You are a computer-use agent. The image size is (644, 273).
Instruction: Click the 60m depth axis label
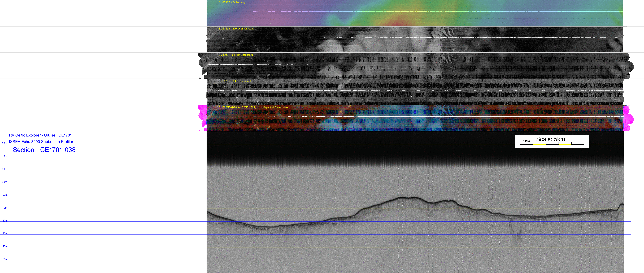[x=5, y=143]
